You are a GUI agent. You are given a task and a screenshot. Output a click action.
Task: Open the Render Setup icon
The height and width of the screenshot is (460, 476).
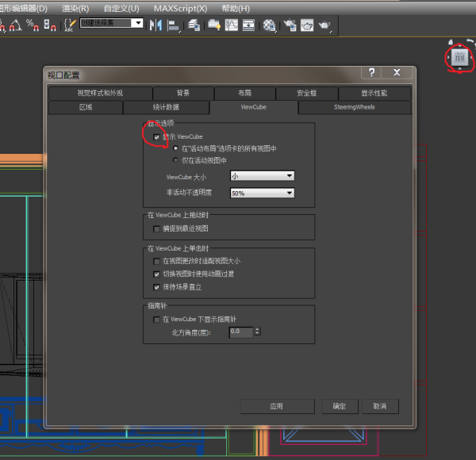(x=290, y=25)
